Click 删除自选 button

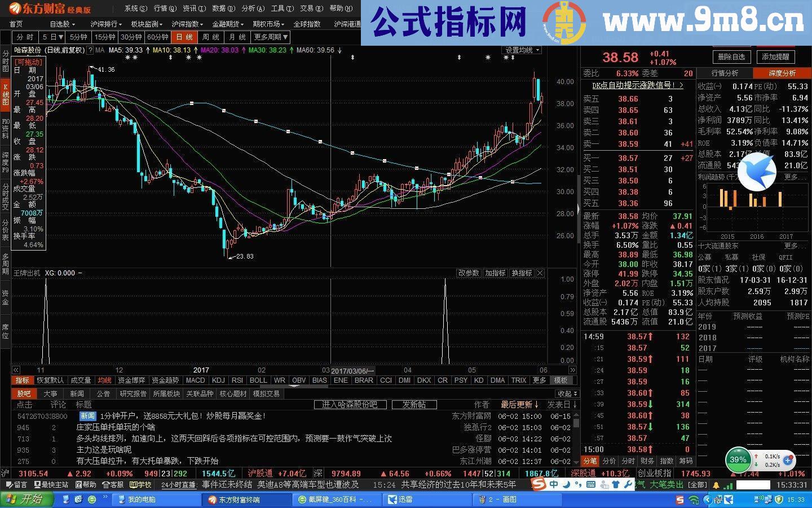pyautogui.click(x=732, y=57)
